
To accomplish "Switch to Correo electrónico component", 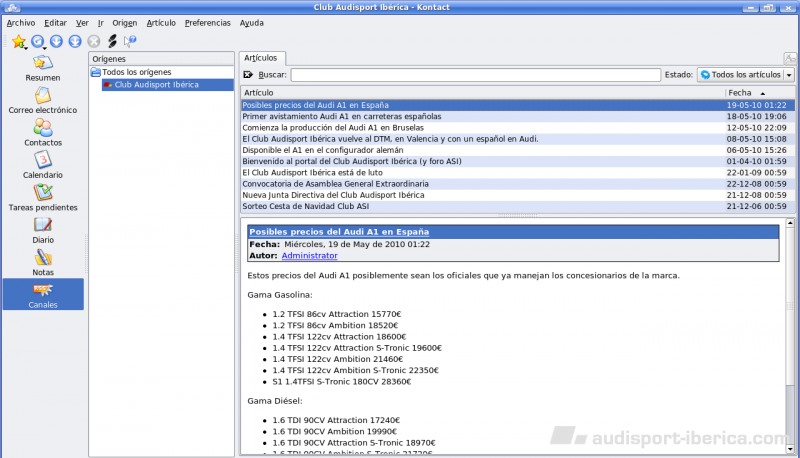I will tap(43, 100).
